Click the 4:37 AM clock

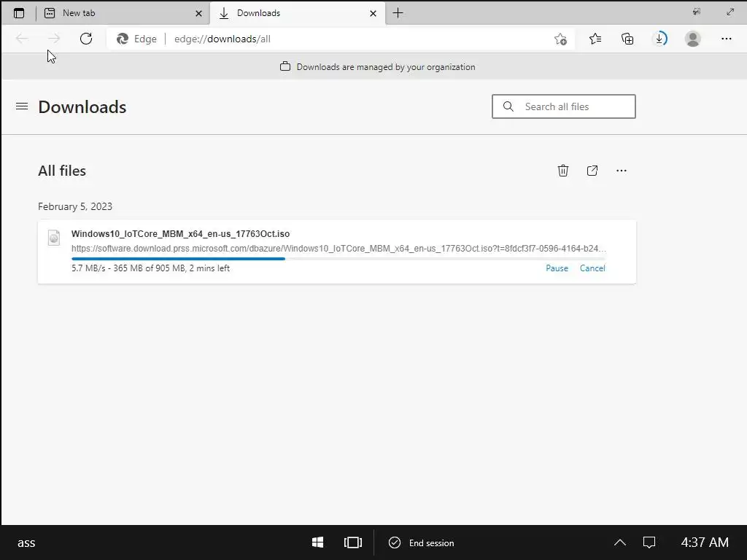[x=705, y=542]
